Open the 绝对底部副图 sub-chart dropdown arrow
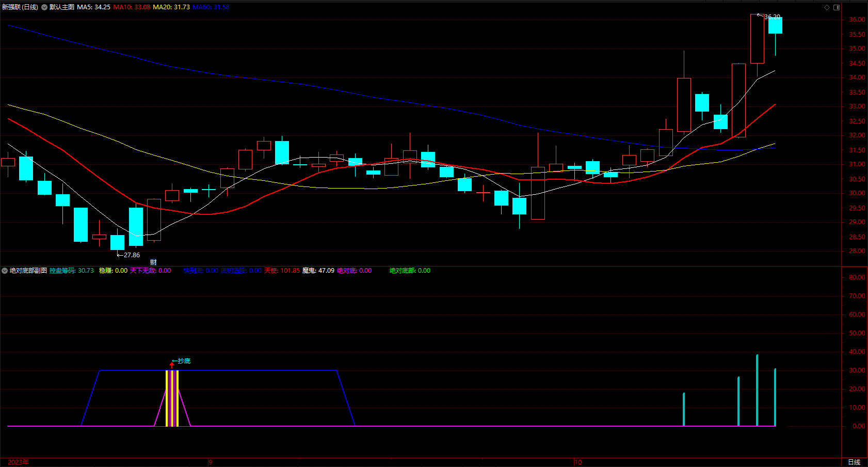 (x=5, y=271)
